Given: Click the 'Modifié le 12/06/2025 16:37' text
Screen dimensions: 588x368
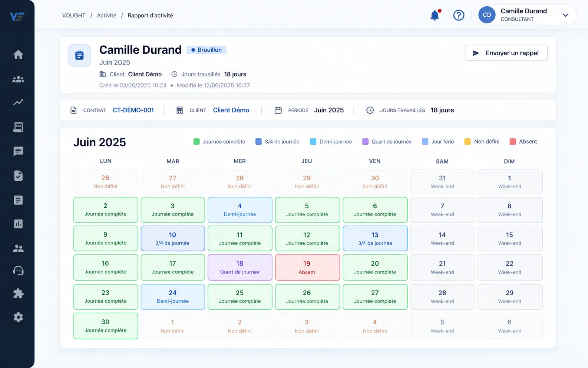Looking at the screenshot, I should (213, 85).
